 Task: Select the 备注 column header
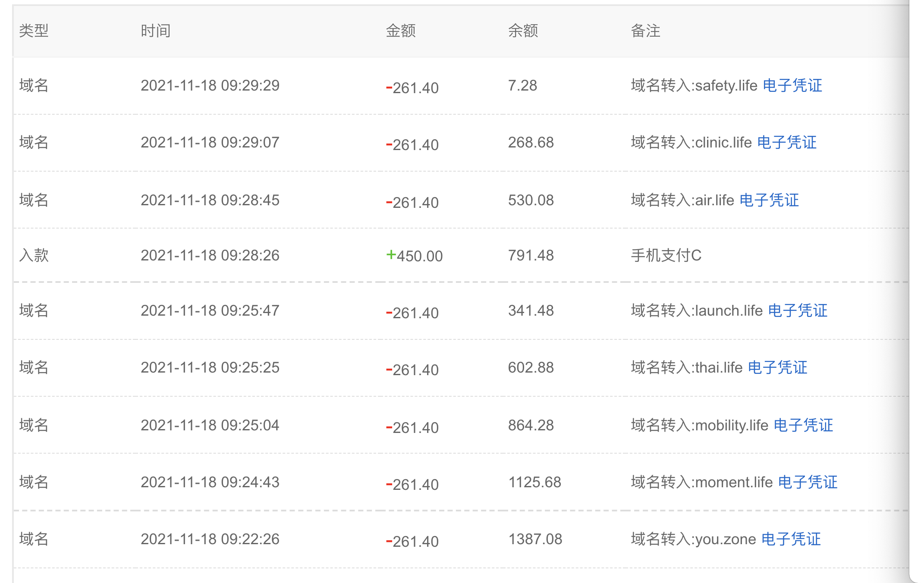tap(645, 31)
